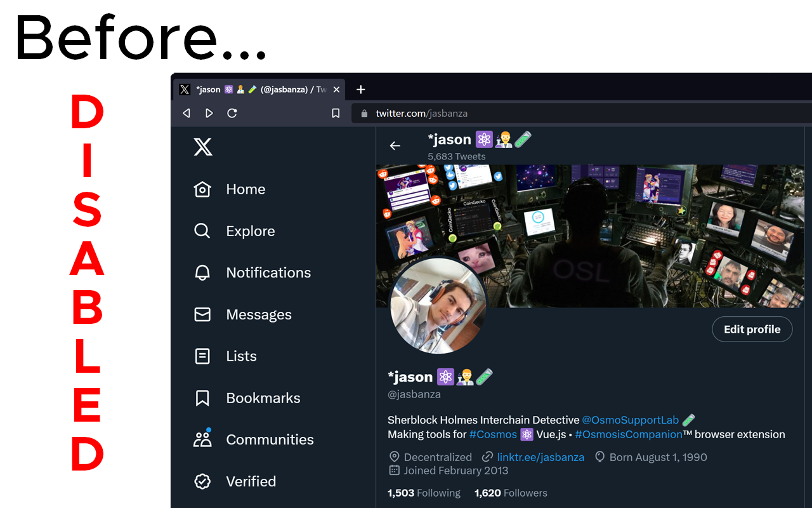
Task: Click the X favicon on the browser tab
Action: (x=185, y=90)
